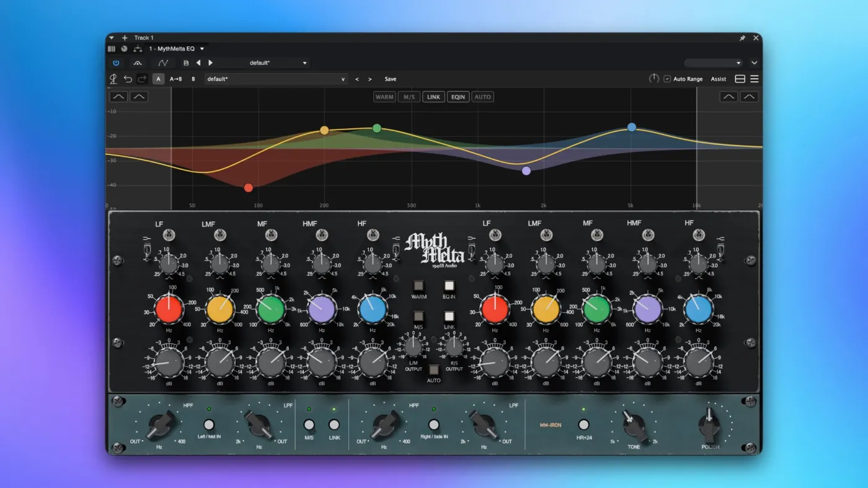
Task: Open the 1 - MythMelta EQ plugin dropdown
Action: [x=177, y=48]
